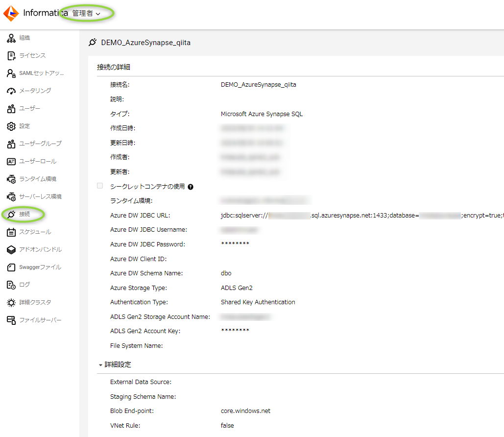The height and width of the screenshot is (437, 504).
Task: Select the ライセンス sidebar icon
Action: 11,55
